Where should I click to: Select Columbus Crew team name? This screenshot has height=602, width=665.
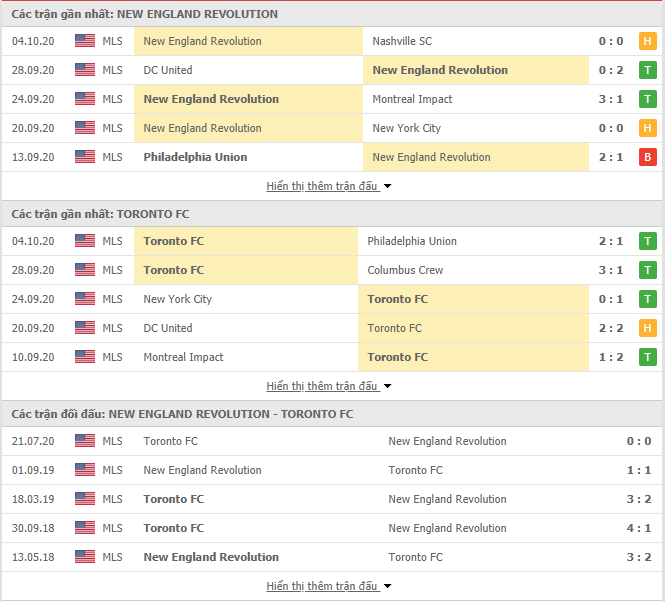point(405,270)
